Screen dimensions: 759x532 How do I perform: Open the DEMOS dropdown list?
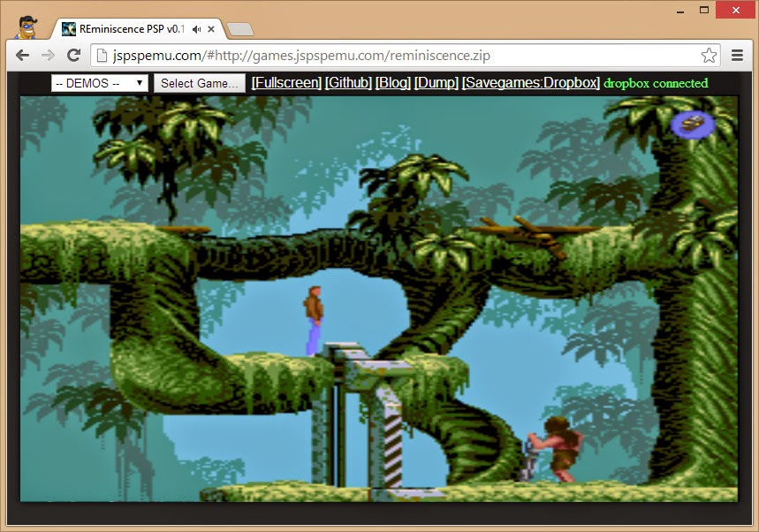coord(99,83)
